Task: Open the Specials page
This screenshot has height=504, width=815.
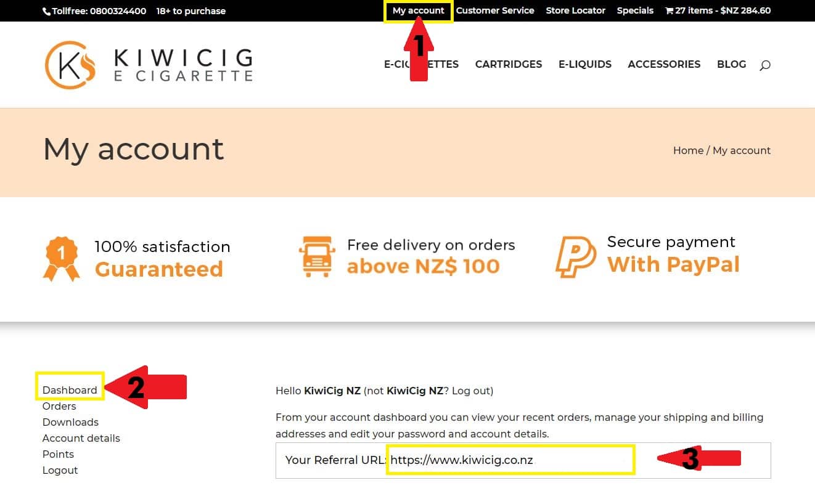Action: 635,10
